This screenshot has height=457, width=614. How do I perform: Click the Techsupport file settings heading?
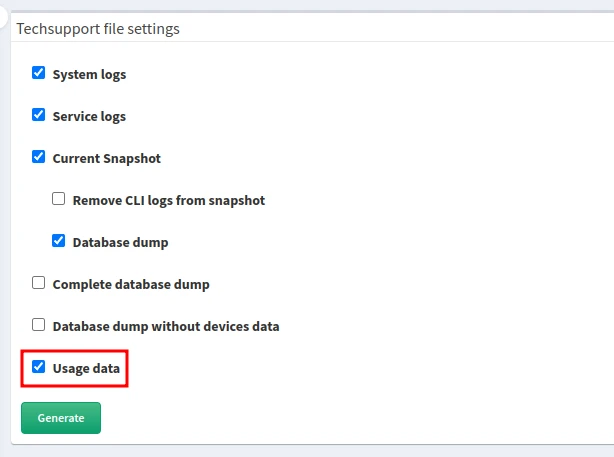pyautogui.click(x=98, y=29)
